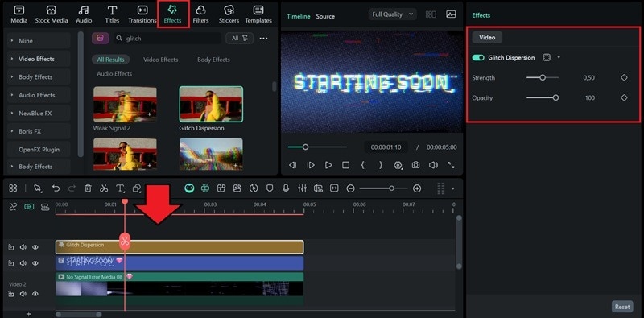644x318 pixels.
Task: Select the Glitch Dispersion timeline clip
Action: coord(180,247)
